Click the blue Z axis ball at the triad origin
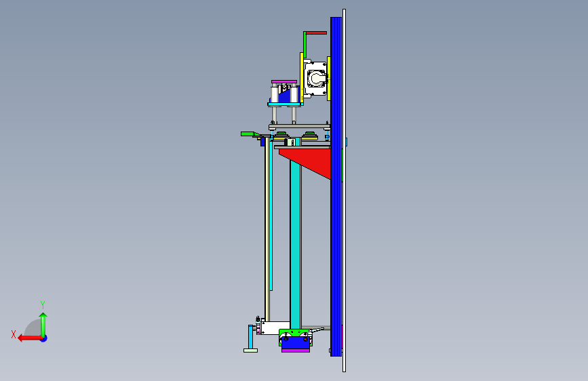Image resolution: width=588 pixels, height=381 pixels. pyautogui.click(x=44, y=338)
